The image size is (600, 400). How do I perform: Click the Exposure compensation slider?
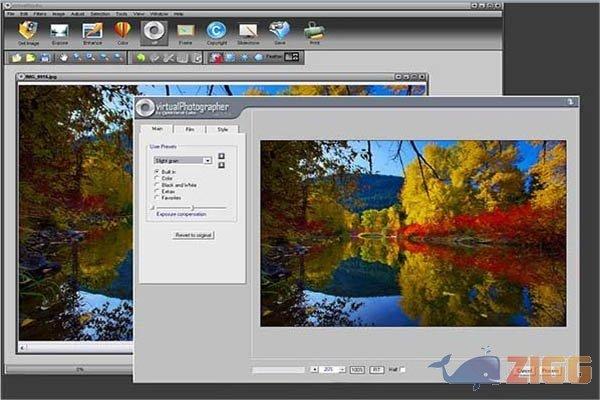pos(191,207)
